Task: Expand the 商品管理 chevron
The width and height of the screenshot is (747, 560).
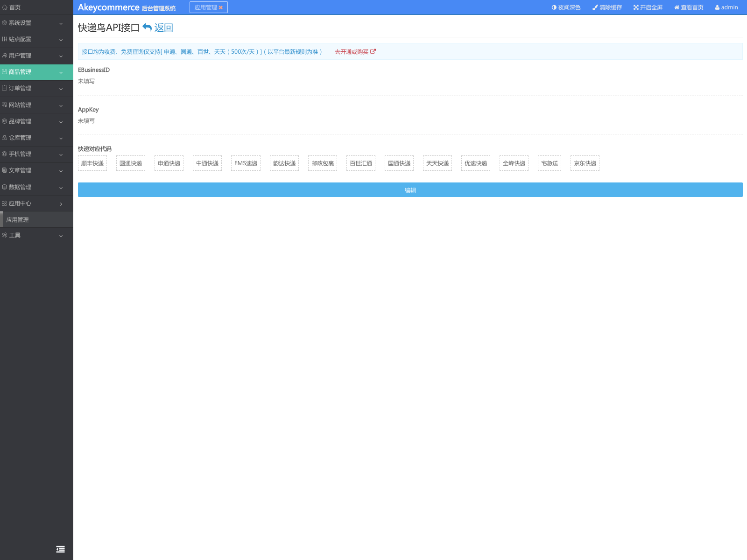Action: pos(61,72)
